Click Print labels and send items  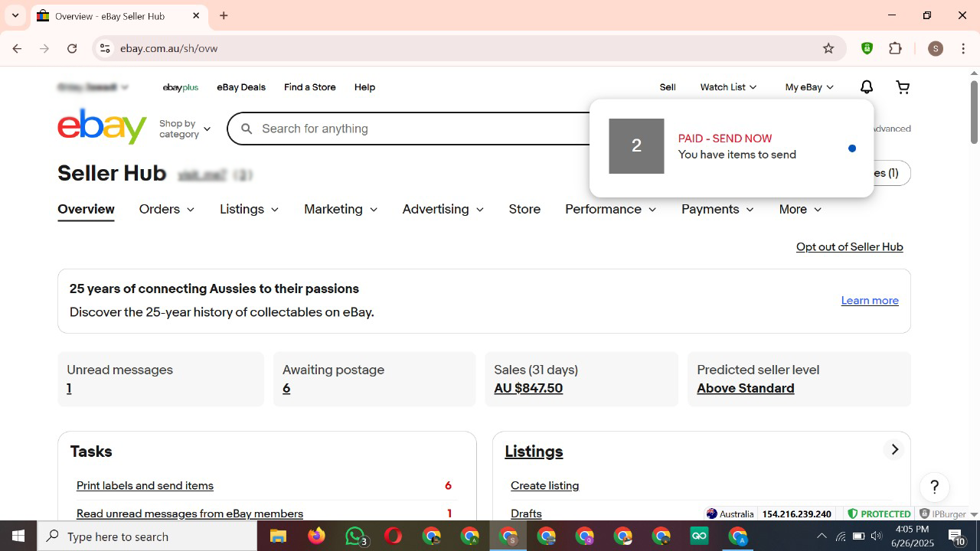(x=145, y=485)
